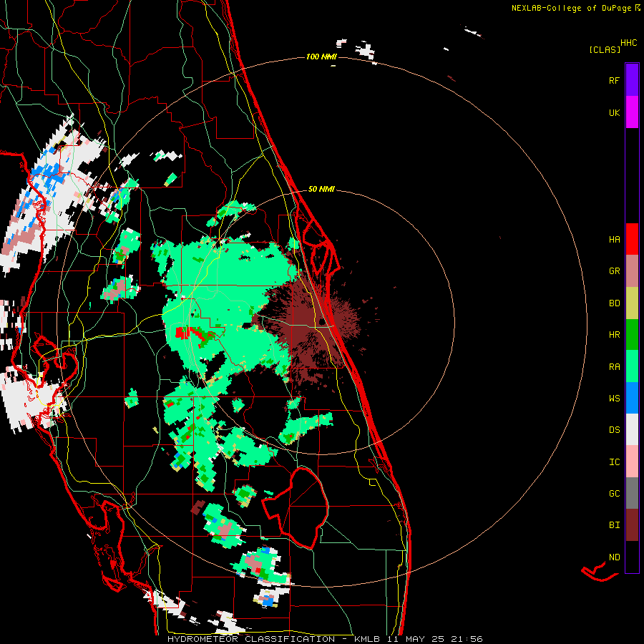Select the IC ice crystals pink swatch
This screenshot has width=644, height=644.
coord(632,462)
